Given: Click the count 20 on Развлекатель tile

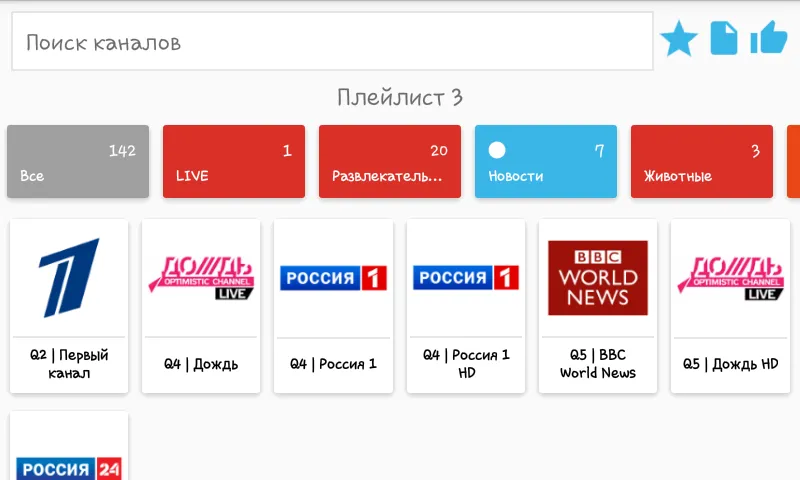Looking at the screenshot, I should point(439,150).
